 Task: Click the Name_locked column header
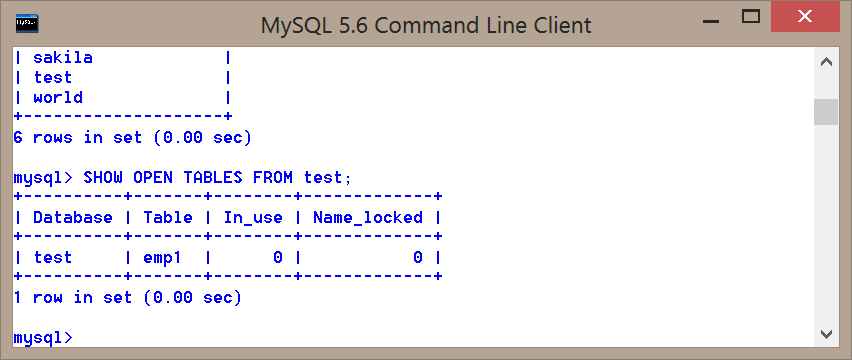click(368, 218)
